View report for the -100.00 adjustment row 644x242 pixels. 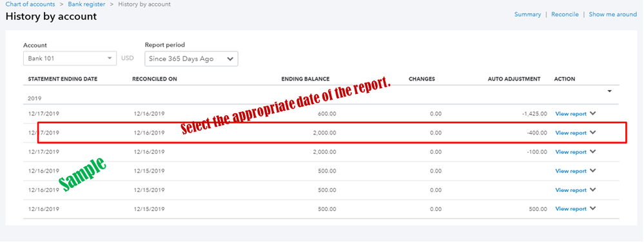tap(571, 152)
